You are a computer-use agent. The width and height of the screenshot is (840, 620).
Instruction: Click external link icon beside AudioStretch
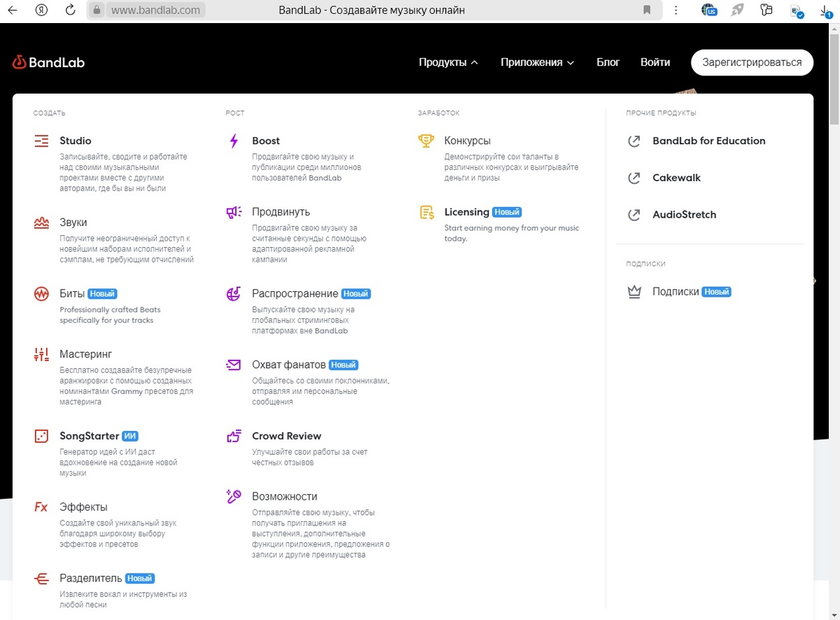(x=634, y=216)
